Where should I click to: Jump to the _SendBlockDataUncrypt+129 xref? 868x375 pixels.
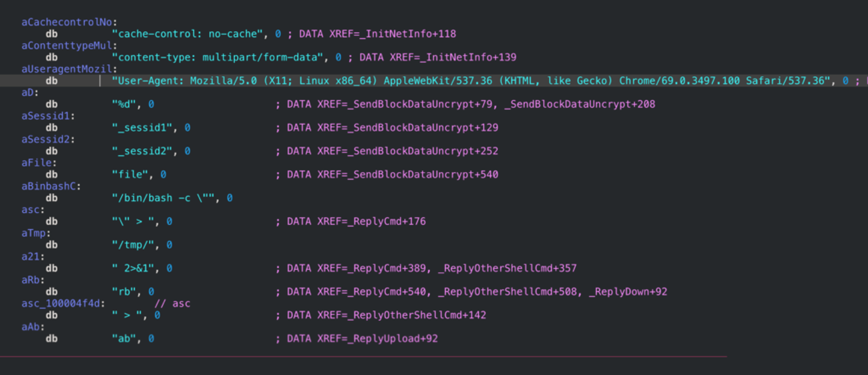coord(423,128)
